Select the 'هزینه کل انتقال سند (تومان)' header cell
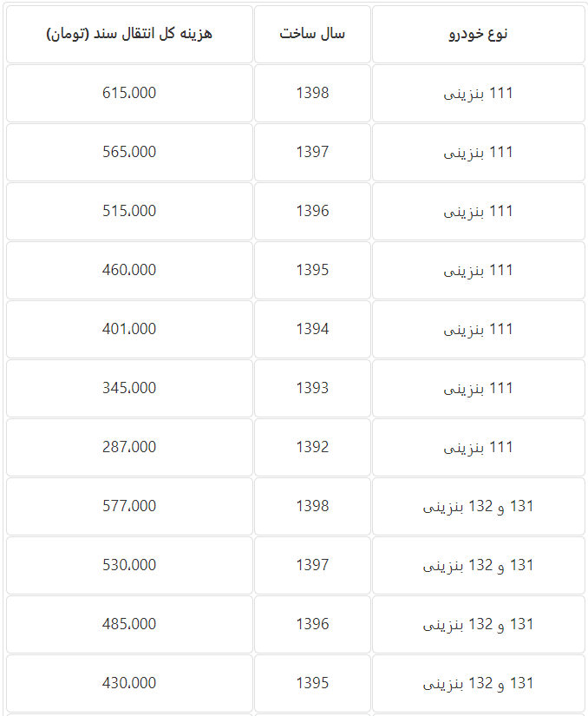Image resolution: width=588 pixels, height=716 pixels. tap(129, 34)
